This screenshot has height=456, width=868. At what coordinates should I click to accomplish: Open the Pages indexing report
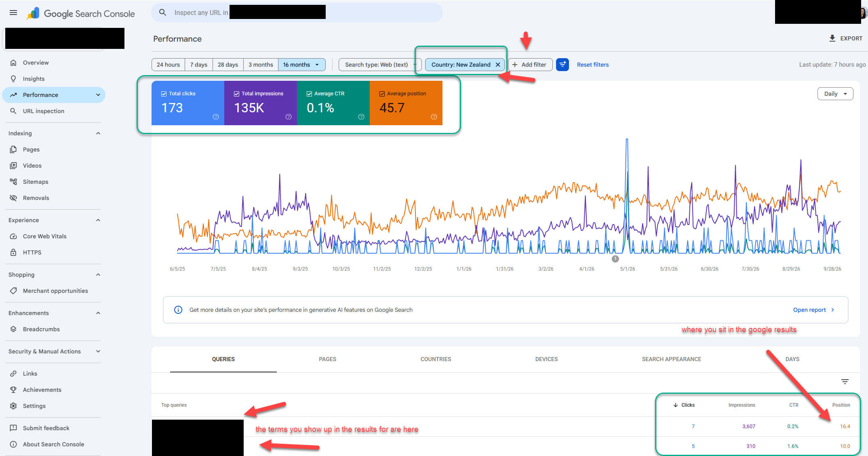point(31,149)
